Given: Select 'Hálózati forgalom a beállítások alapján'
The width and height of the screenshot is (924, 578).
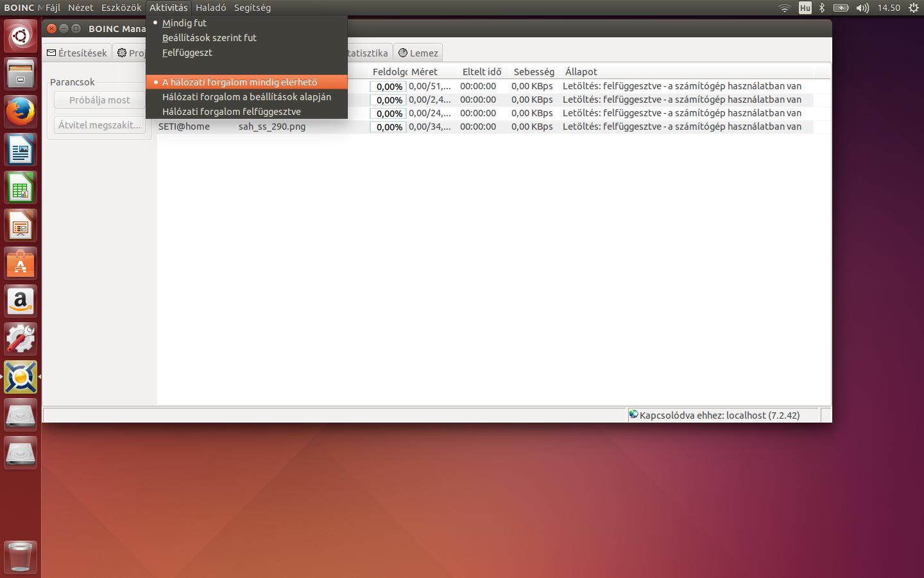Looking at the screenshot, I should point(246,97).
